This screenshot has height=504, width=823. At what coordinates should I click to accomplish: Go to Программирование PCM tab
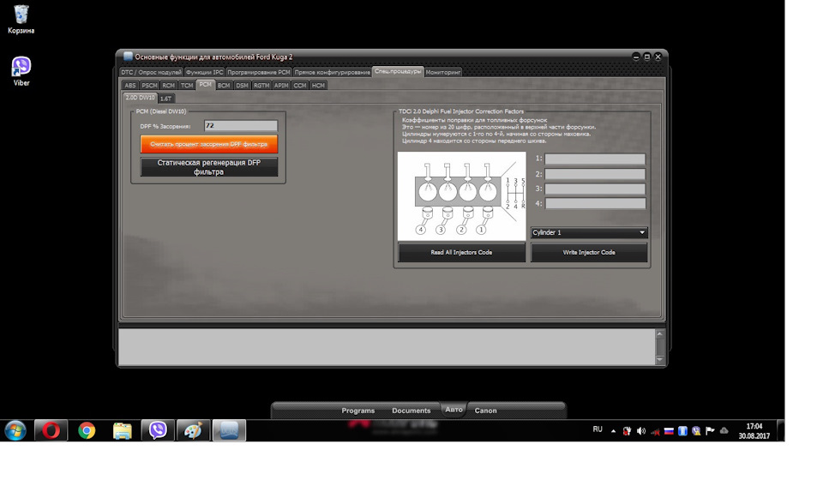pyautogui.click(x=259, y=72)
